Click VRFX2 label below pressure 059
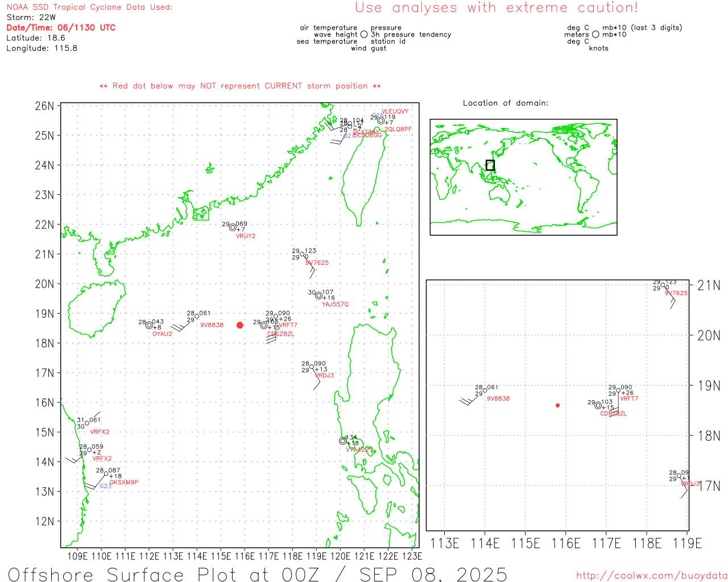Viewport: 728px width, 582px height. click(x=102, y=459)
